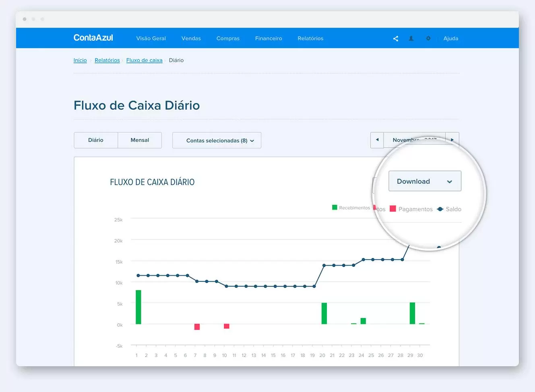Screen dimensions: 535x392
Task: Open the settings gear icon
Action: [428, 39]
